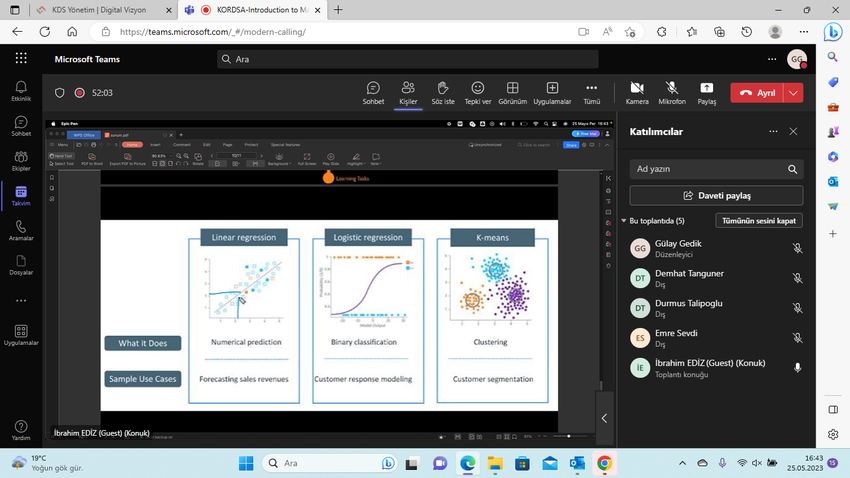Open Dosyalar in the Teams sidebar
850x478 pixels.
(x=21, y=265)
